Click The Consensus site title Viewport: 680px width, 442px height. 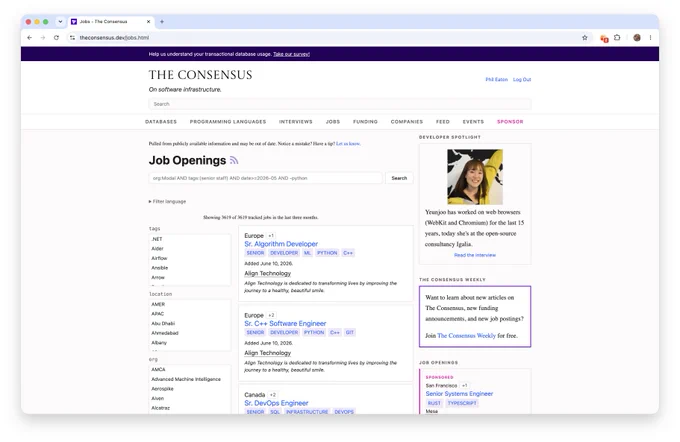click(x=200, y=75)
